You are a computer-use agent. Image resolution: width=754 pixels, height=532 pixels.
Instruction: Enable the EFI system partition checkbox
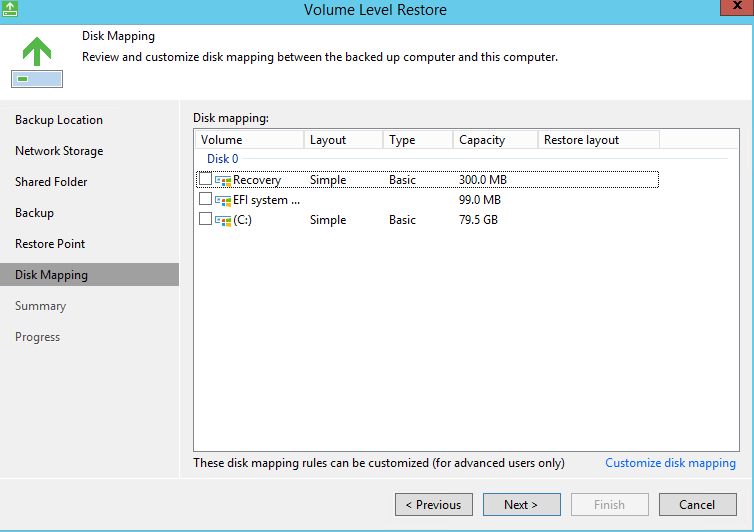coord(205,200)
